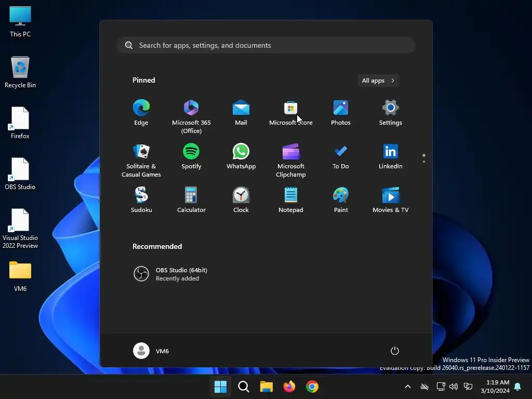Launch the Photos app
Viewport: 532px width, 399px height.
coord(341,113)
